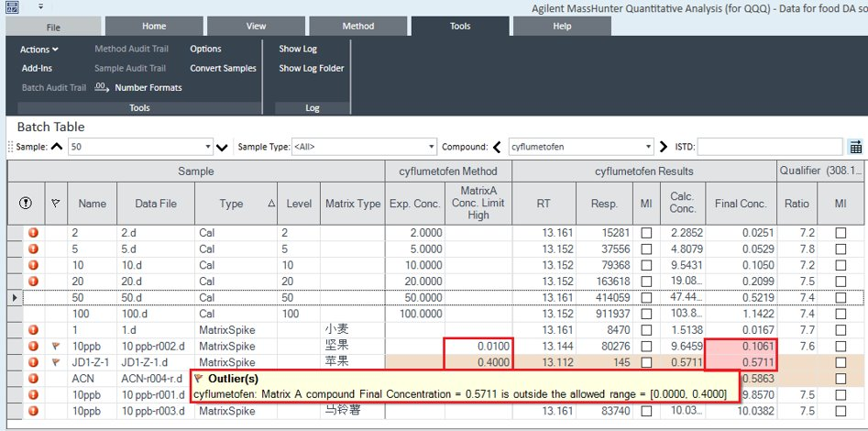Image resolution: width=868 pixels, height=431 pixels.
Task: Click the Exp. Conc. cell 50.0000
Action: coord(415,297)
